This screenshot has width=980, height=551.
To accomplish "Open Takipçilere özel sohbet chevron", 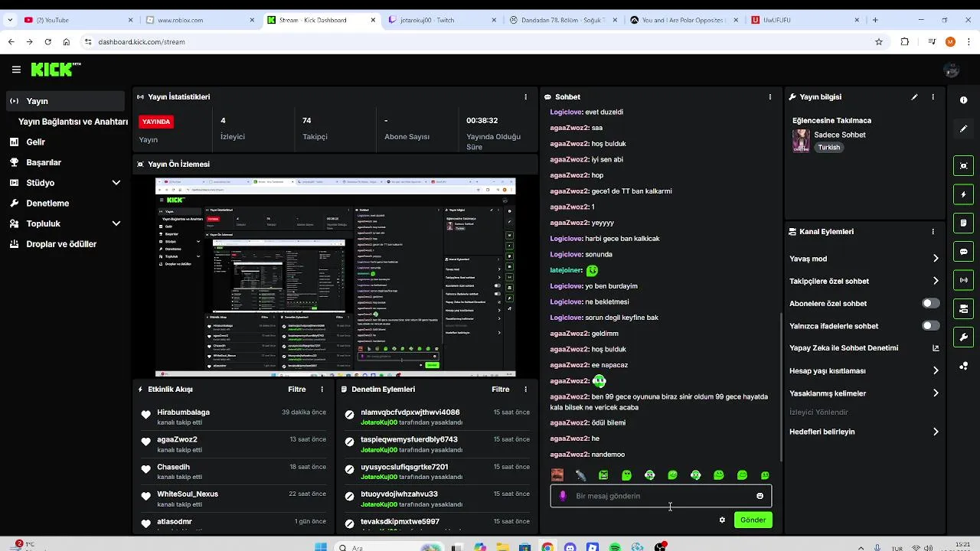I will 936,281.
